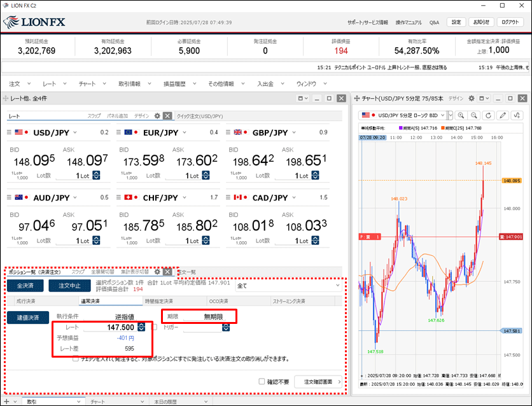
Task: Click the chart zoom-in magnifier icon
Action: click(461, 115)
